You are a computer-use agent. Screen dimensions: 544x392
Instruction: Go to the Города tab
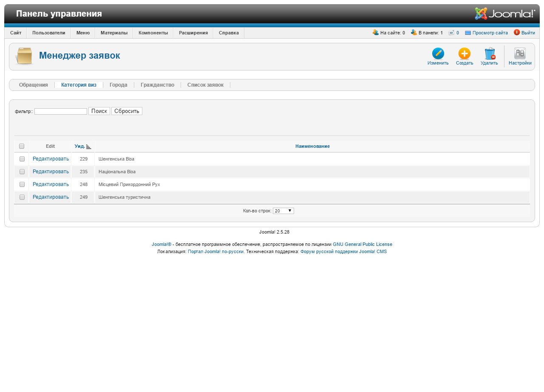coord(119,85)
